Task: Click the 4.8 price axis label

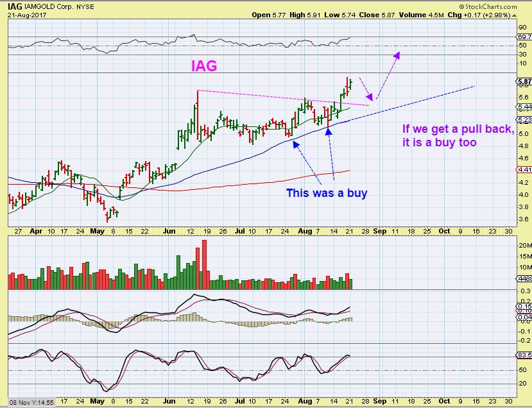Action: 524,146
